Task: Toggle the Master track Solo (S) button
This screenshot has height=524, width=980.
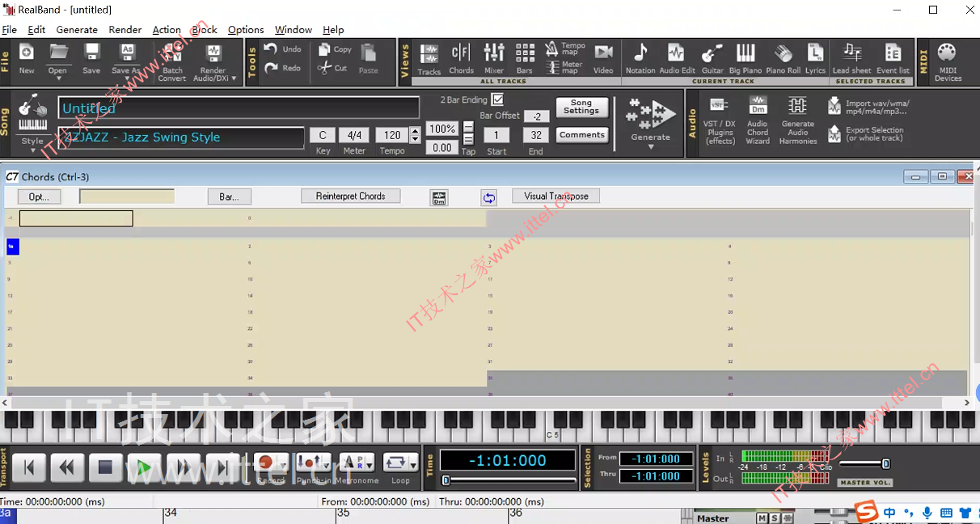Action: (774, 518)
